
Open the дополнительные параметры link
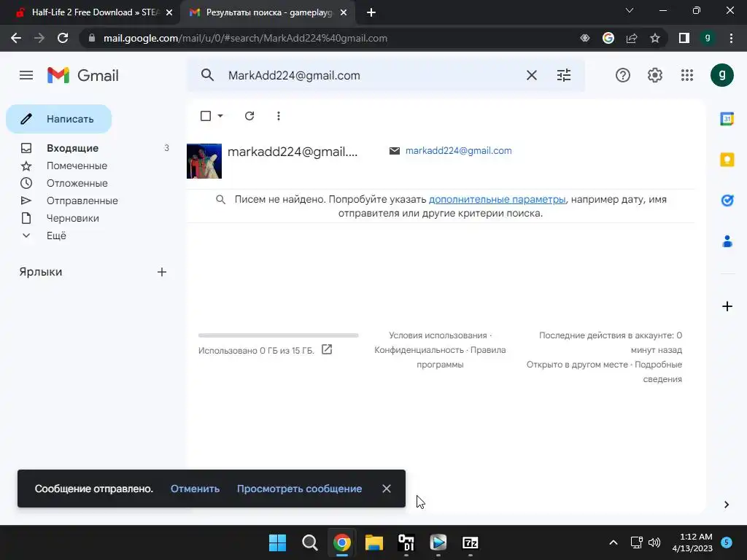click(x=498, y=200)
